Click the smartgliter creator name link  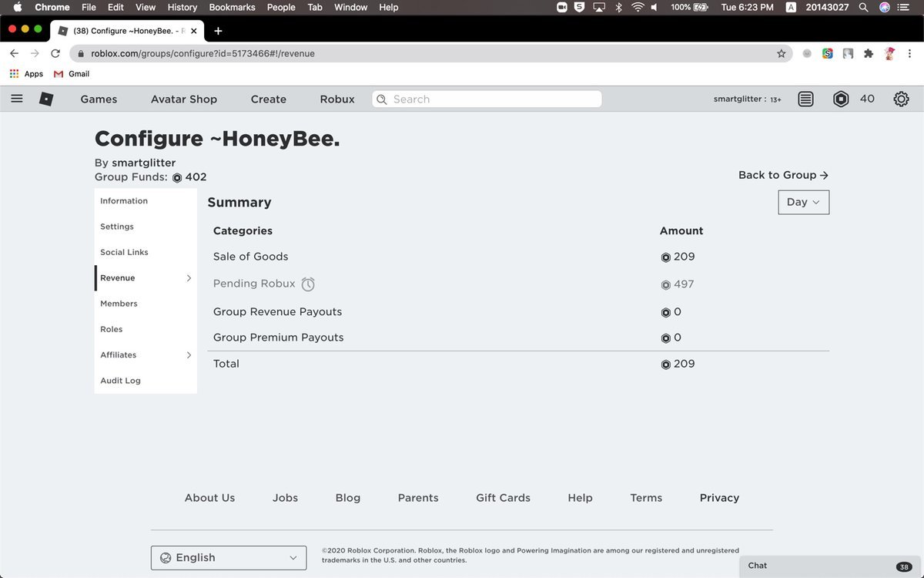[x=143, y=163]
